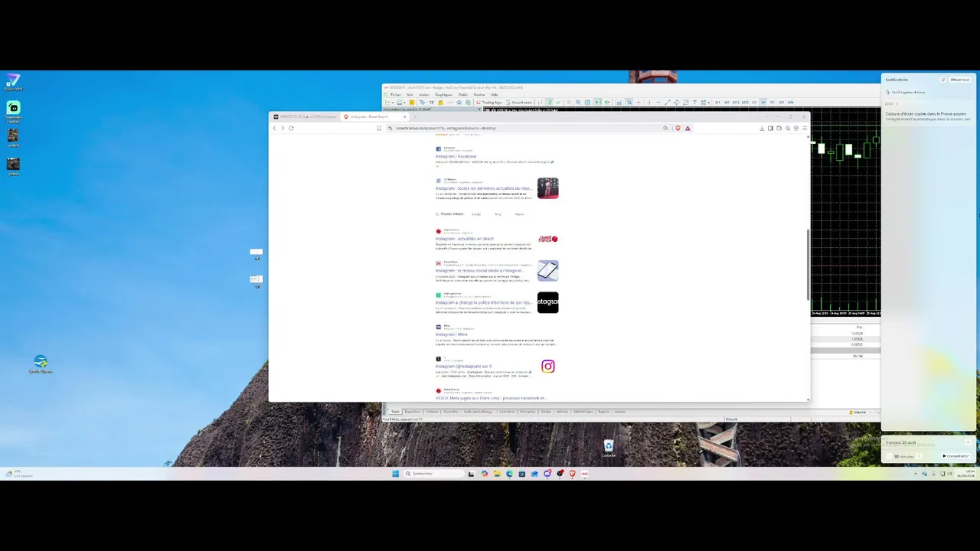Open the "Instagram | Meta" result
This screenshot has height=551, width=980.
(x=451, y=334)
